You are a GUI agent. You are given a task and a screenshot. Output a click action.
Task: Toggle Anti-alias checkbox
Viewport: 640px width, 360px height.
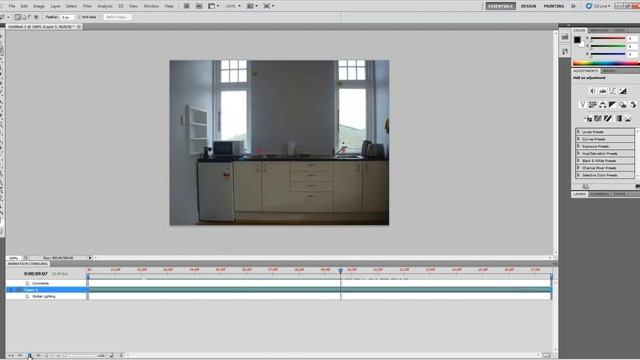pos(80,17)
